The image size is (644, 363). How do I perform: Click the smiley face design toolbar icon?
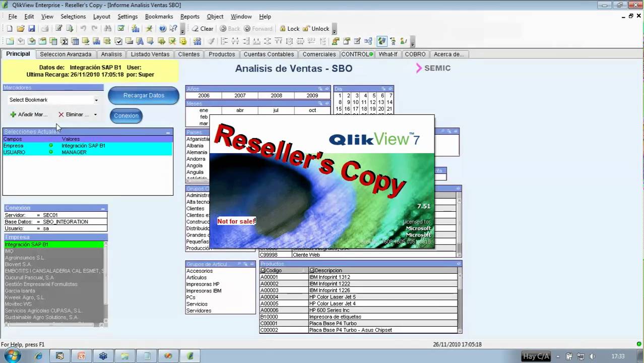(x=183, y=41)
